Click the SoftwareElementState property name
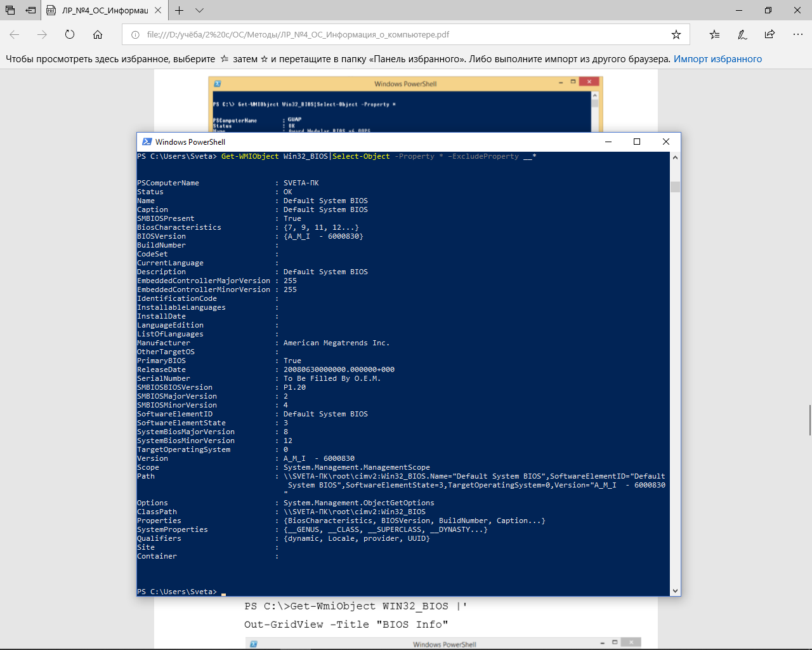 (x=181, y=423)
